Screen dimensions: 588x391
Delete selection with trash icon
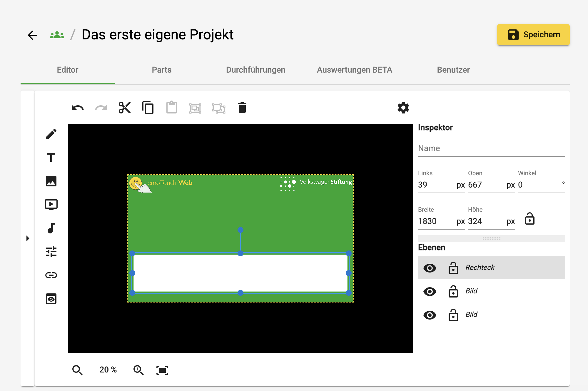pos(242,108)
